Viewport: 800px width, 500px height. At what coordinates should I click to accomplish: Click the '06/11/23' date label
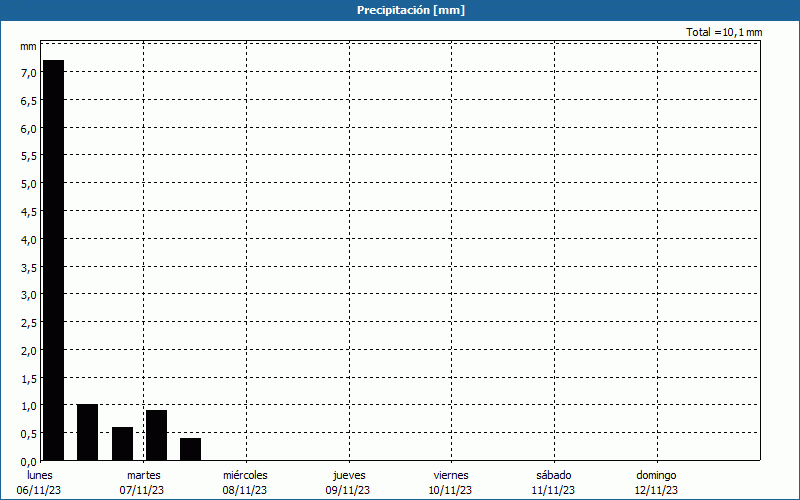[39, 490]
